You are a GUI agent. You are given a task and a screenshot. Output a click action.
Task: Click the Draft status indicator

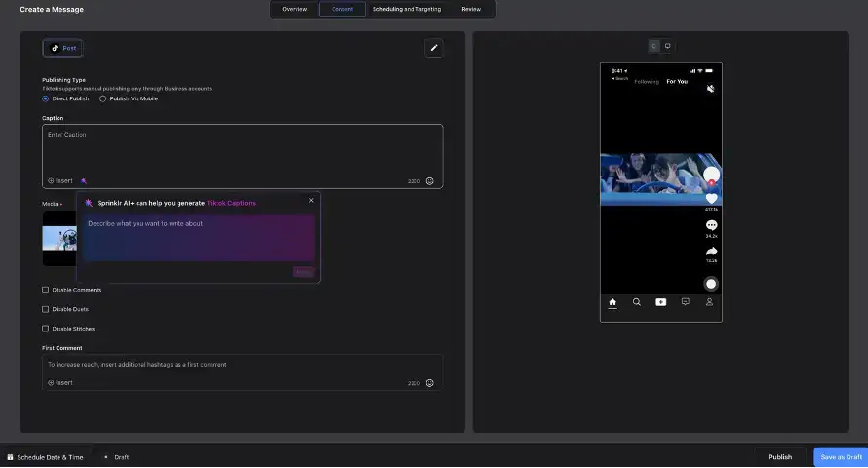[117, 457]
